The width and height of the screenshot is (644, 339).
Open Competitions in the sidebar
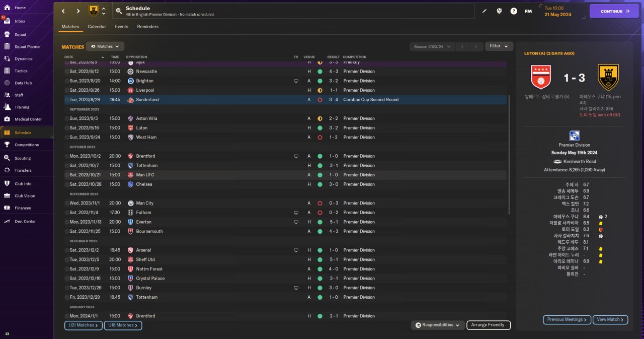coord(27,145)
